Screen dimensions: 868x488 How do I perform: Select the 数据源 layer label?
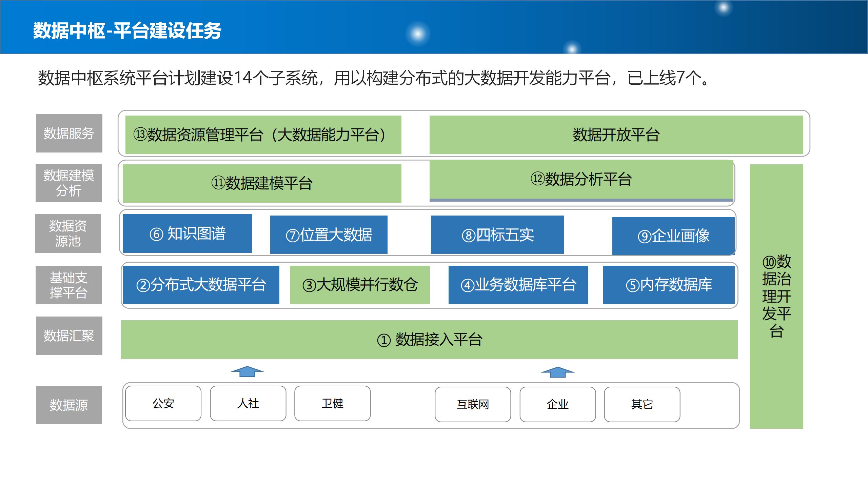tap(69, 405)
